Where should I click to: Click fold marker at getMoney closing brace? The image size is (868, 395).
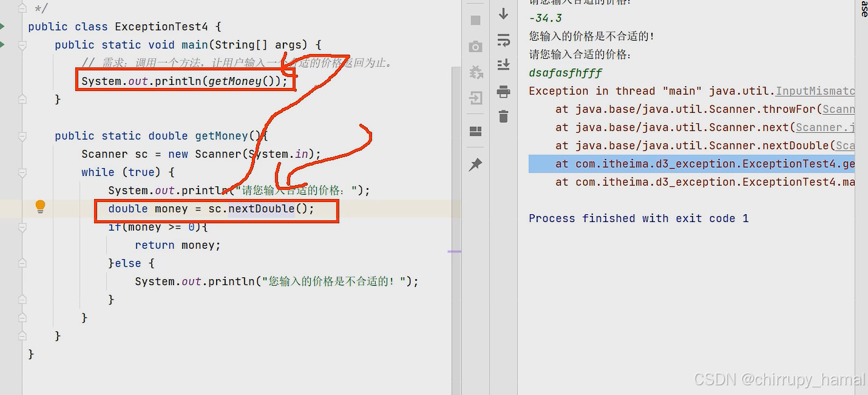(22, 336)
